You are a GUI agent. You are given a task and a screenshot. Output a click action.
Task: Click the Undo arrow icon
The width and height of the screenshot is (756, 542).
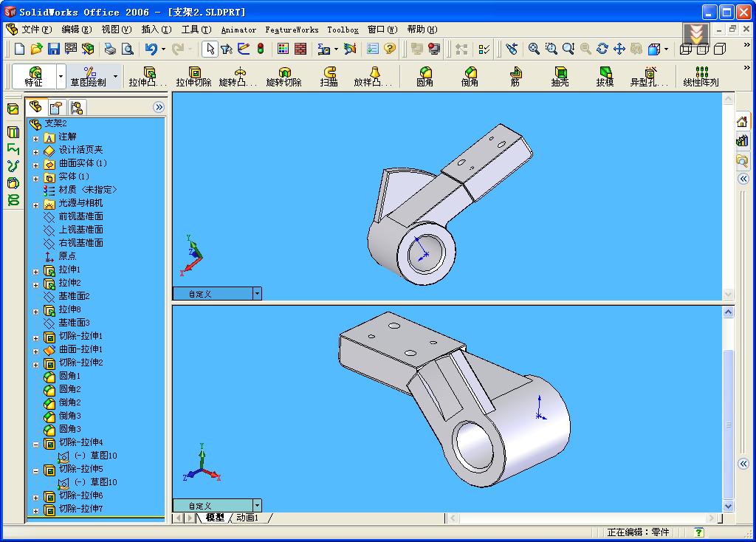(151, 49)
